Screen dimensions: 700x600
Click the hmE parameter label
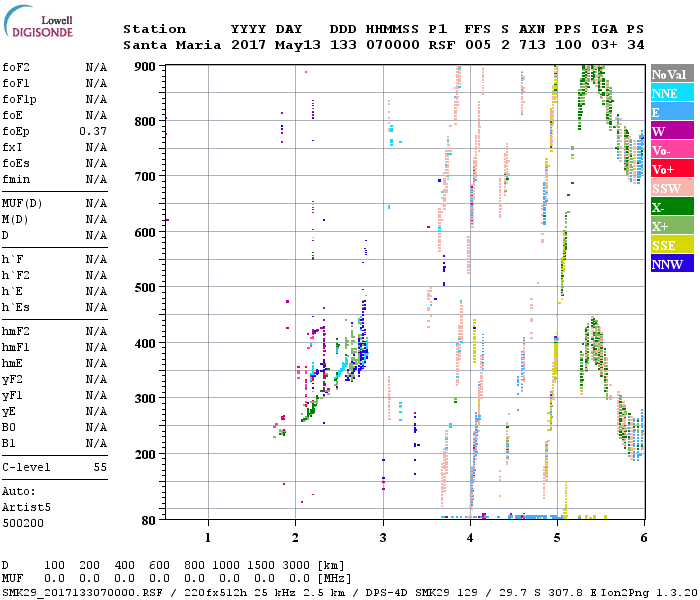(x=12, y=364)
